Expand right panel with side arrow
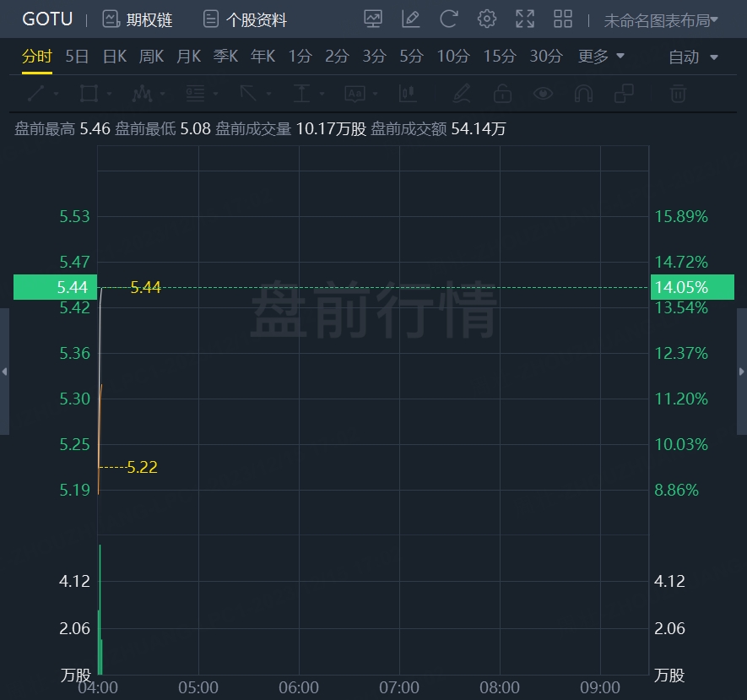This screenshot has height=700, width=747. 742,372
